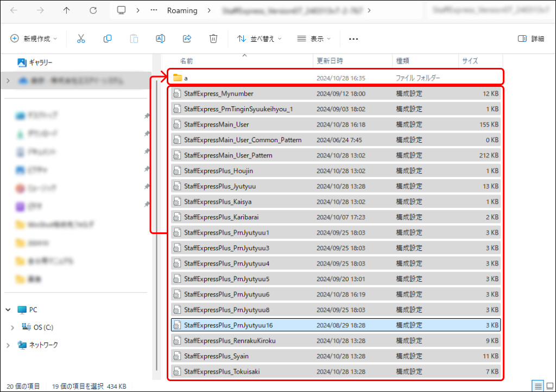Viewport: 556px width, 392px height.
Task: Click config icon of StaffExpress_Mynumber
Action: [176, 93]
